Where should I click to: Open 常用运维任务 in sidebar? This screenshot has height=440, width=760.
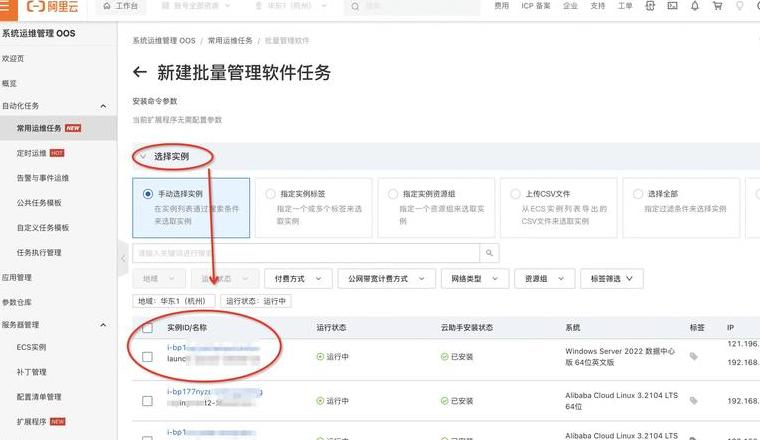click(39, 128)
